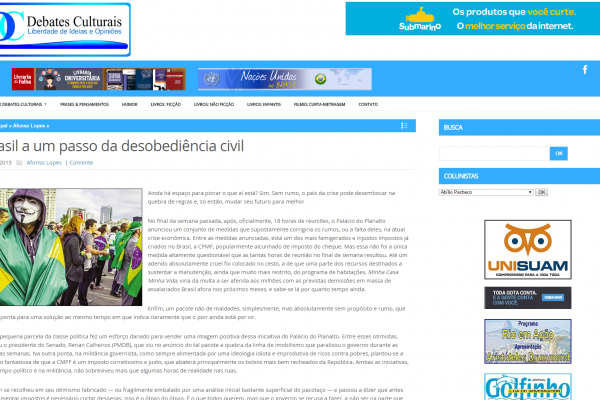Open the Livraria da Folha banner
Viewport: 600px width, 400px height.
click(23, 78)
